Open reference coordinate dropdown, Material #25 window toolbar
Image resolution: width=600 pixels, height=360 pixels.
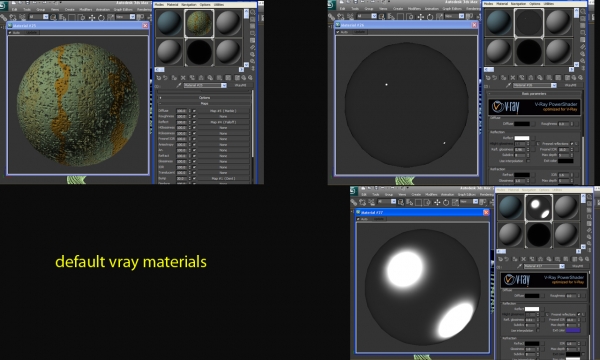click(x=132, y=17)
